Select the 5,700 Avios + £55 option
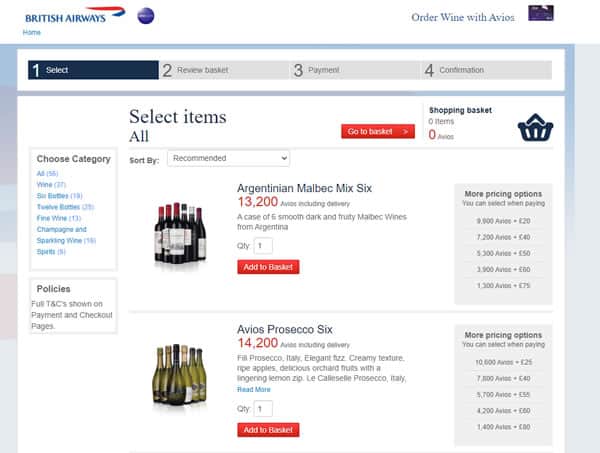Screen dimensions: 600x453 503,394
